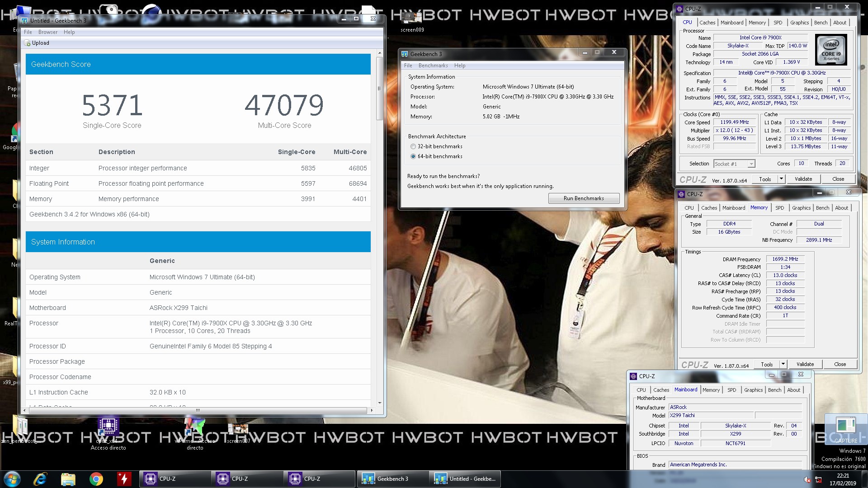Click DRAM Frequency value 1699.2 MHz

(x=785, y=259)
